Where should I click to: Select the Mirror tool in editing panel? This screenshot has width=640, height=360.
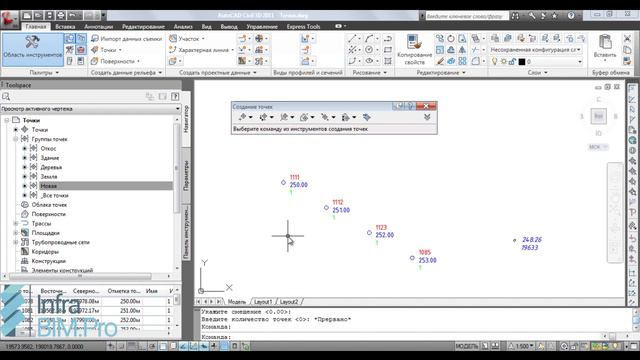[x=462, y=50]
